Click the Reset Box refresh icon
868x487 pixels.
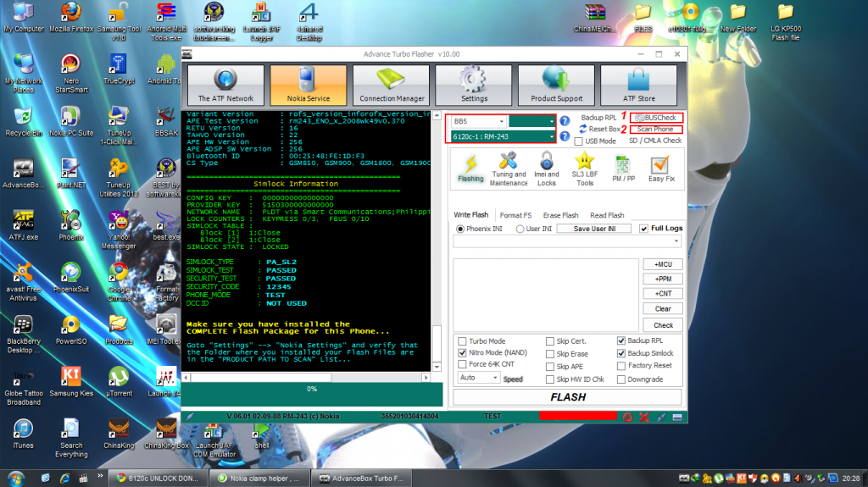tap(583, 129)
